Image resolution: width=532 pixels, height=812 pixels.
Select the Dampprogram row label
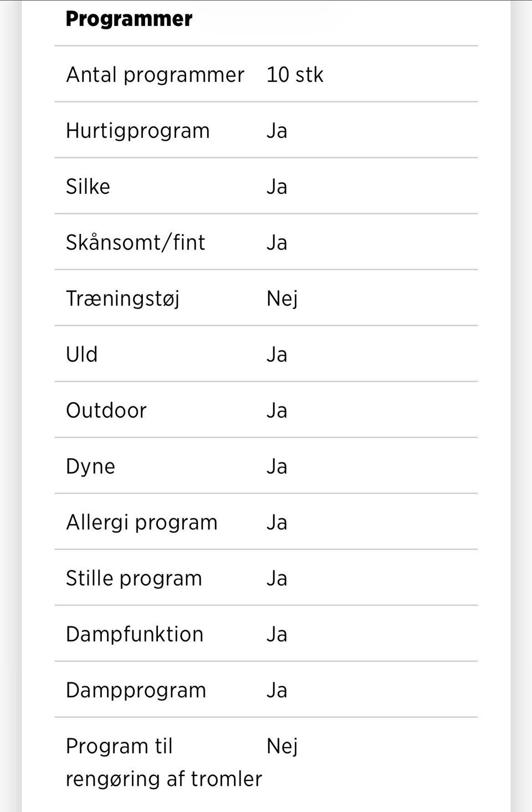136,690
